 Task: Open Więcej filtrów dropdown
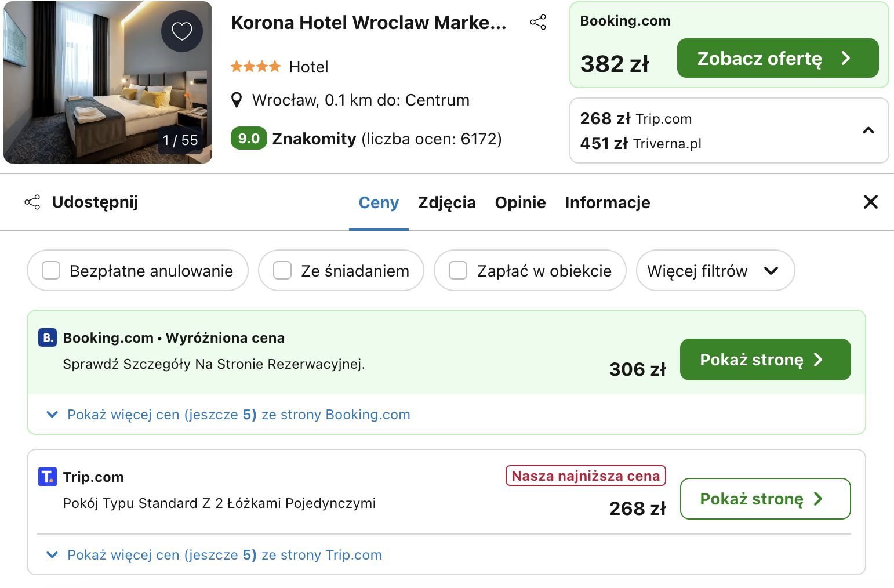[x=715, y=270]
